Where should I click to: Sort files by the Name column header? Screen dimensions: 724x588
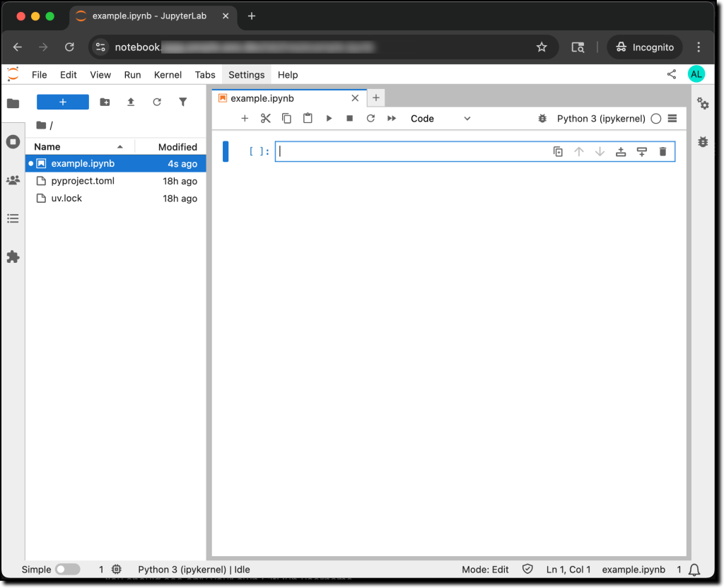[x=47, y=147]
